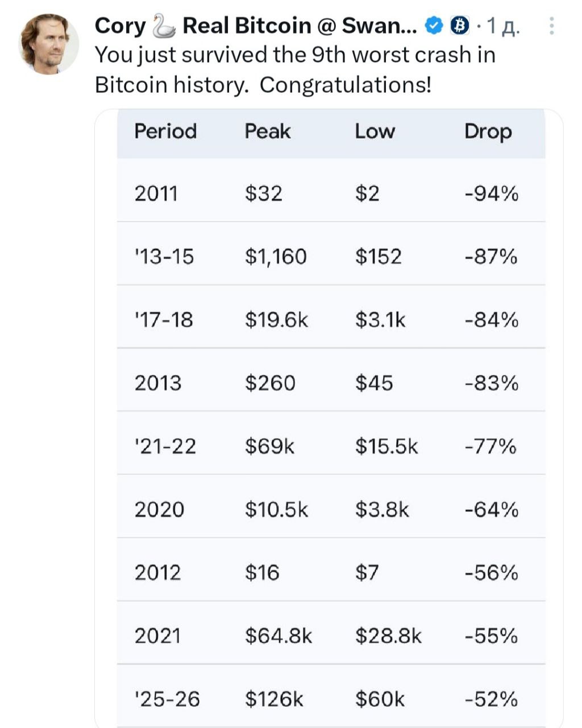582x728 pixels.
Task: Click the Low column header
Action: pyautogui.click(x=375, y=131)
